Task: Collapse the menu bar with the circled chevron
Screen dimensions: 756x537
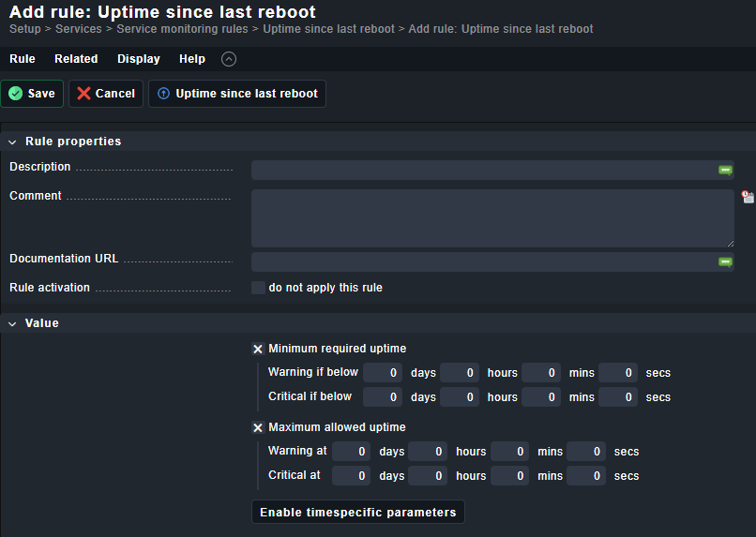Action: (229, 59)
